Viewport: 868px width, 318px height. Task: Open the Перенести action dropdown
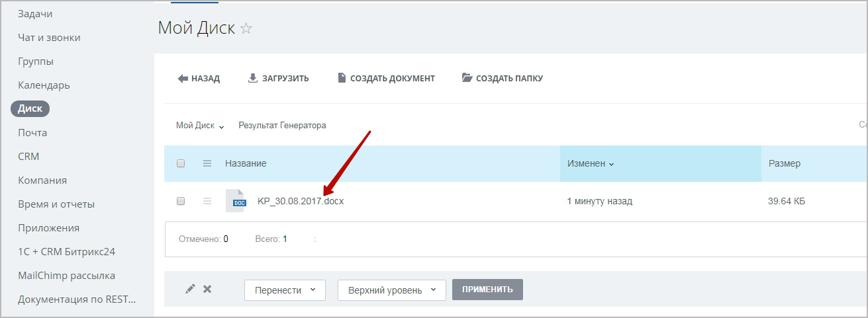285,290
